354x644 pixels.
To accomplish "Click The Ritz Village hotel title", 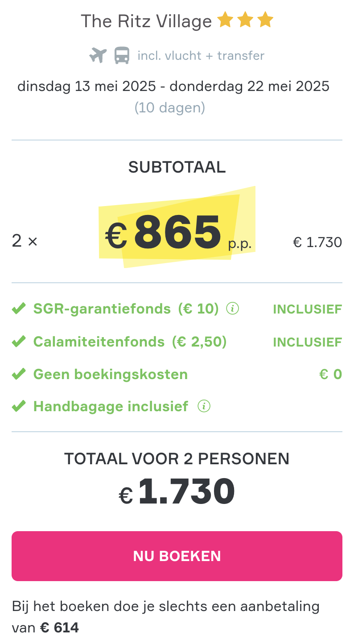I will coord(146,21).
